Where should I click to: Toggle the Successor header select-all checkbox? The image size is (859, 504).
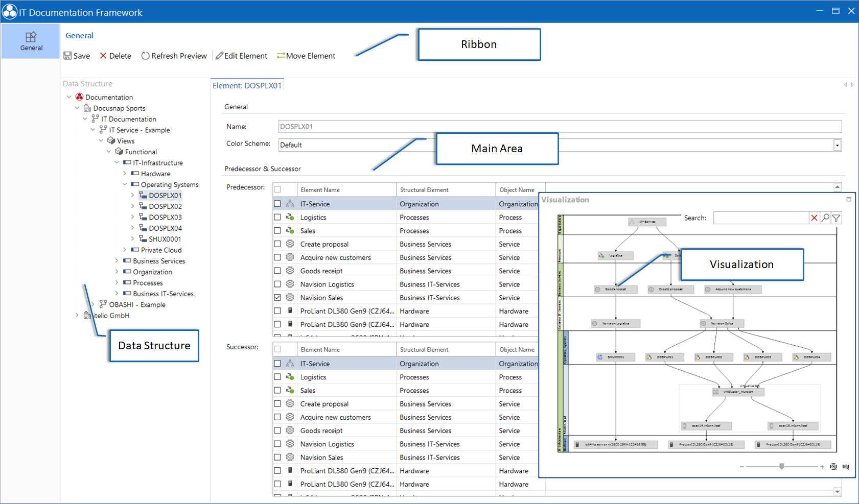point(277,349)
